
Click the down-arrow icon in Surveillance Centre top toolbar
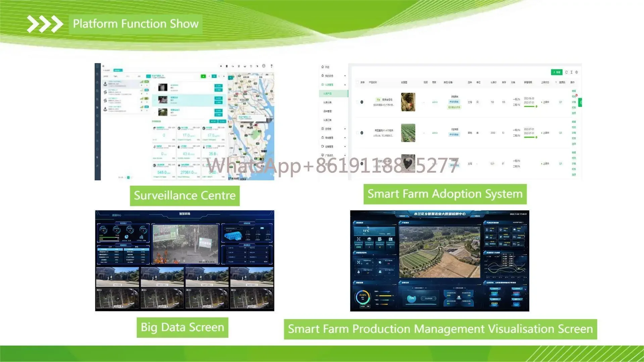click(x=221, y=66)
